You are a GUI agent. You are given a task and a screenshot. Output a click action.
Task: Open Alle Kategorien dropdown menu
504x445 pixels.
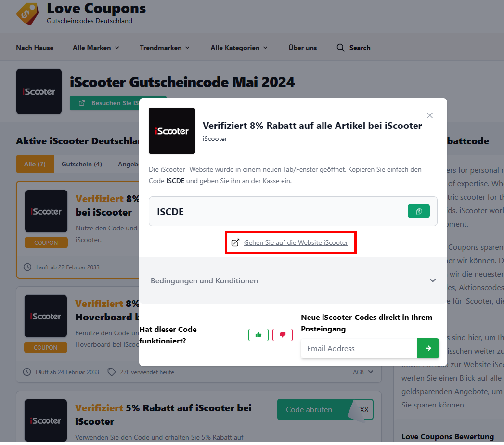(x=239, y=48)
